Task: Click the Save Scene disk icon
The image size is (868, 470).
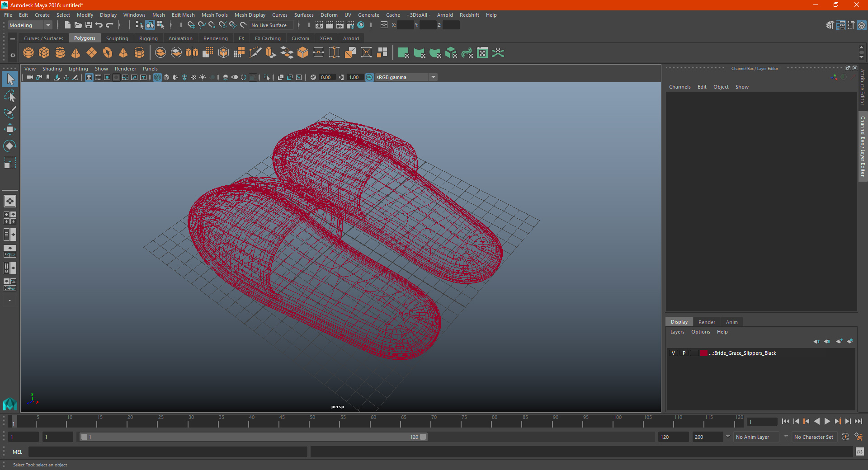Action: 89,25
